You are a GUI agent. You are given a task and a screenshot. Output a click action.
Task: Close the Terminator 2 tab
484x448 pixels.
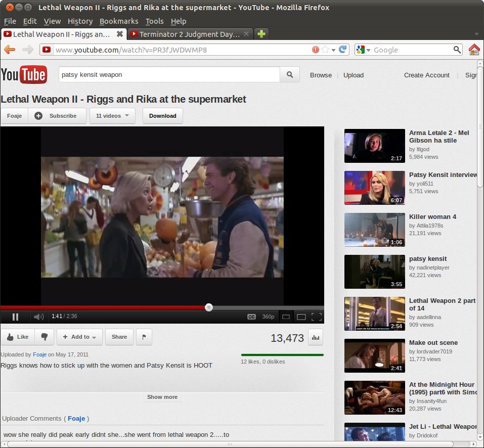pos(246,34)
